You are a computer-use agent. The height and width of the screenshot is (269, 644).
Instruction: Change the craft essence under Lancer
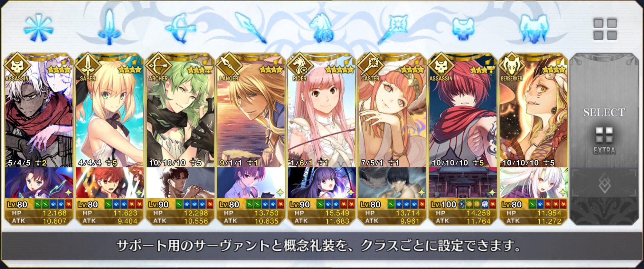point(251,183)
